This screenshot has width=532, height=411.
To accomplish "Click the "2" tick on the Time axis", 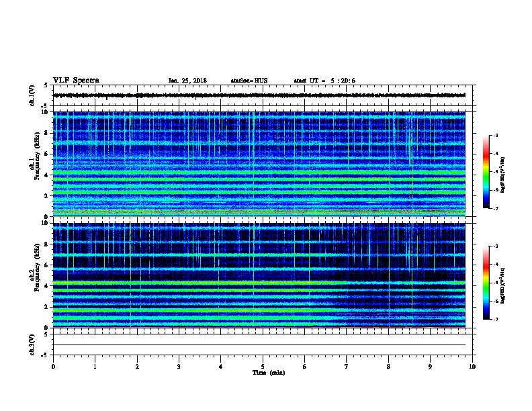I will tap(137, 367).
